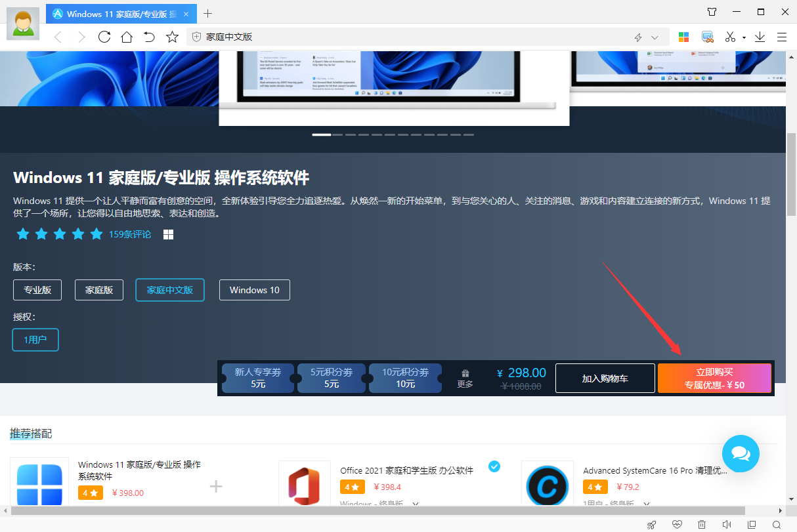The height and width of the screenshot is (532, 797).
Task: Click the ¥298.00 price text
Action: tap(521, 373)
